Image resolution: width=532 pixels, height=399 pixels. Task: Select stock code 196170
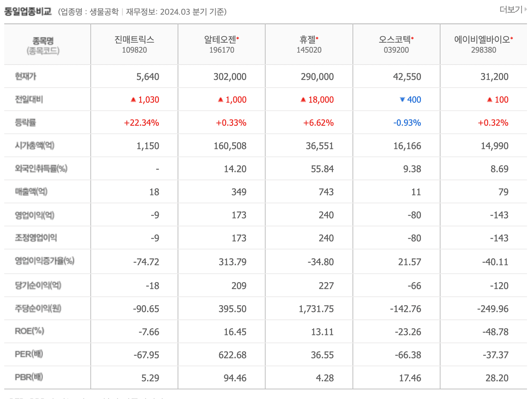click(222, 50)
